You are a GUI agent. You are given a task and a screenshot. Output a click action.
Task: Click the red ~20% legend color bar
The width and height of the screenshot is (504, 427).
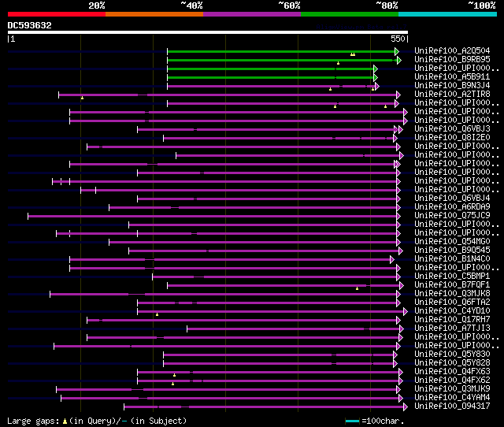[57, 14]
